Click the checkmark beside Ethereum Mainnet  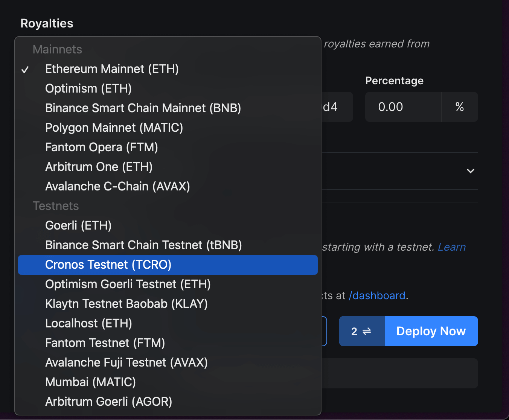[x=26, y=69]
